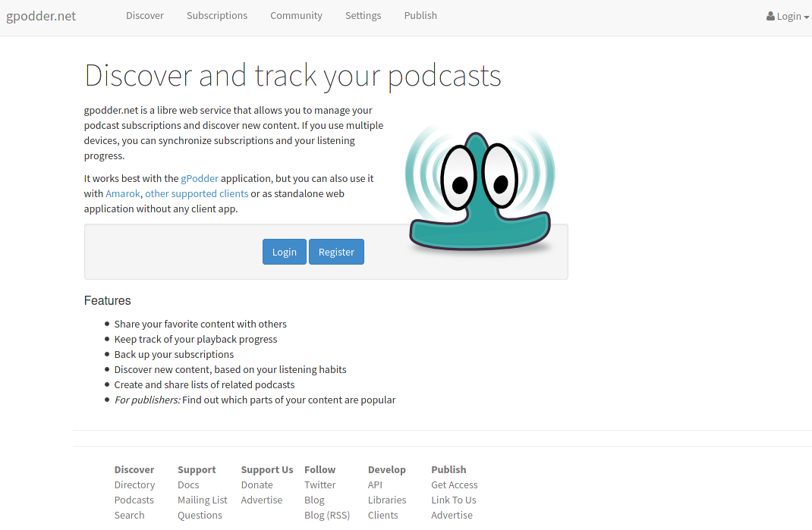Open Get Access footer link

click(454, 485)
